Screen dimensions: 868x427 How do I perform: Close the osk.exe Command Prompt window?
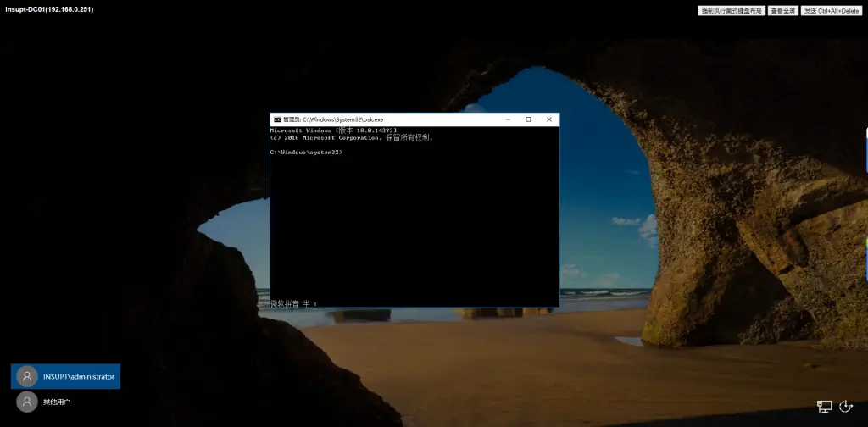click(549, 119)
